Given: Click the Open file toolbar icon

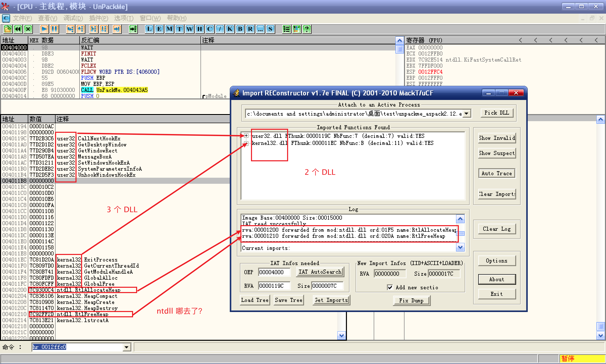Looking at the screenshot, I should (8, 29).
